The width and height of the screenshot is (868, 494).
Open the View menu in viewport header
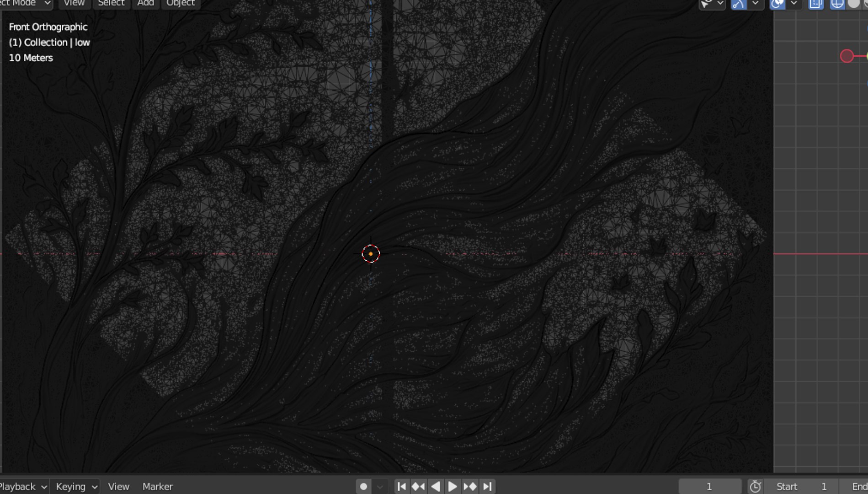pos(74,3)
